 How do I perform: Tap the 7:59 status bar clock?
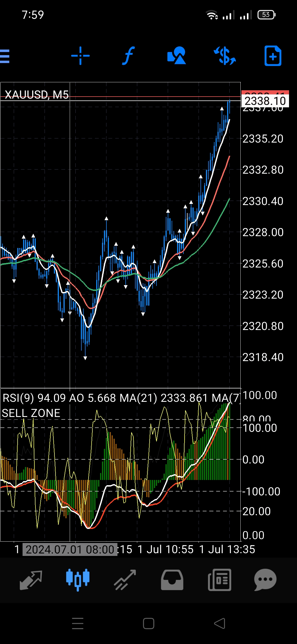click(33, 15)
